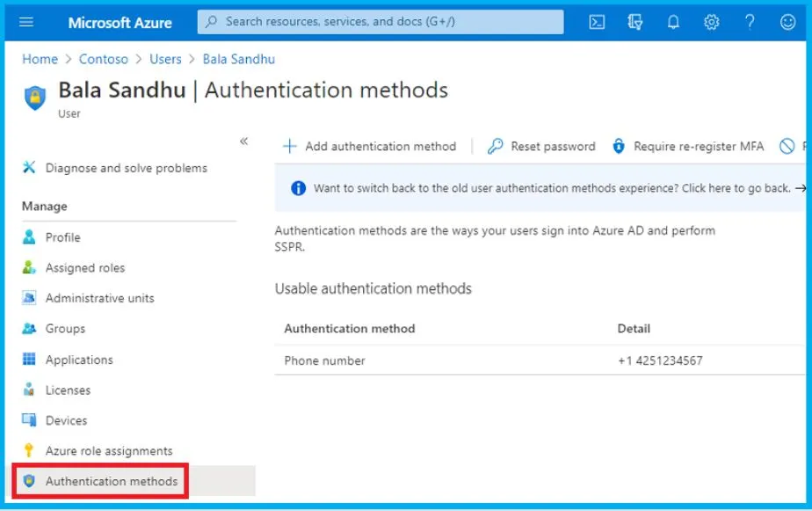Click the Licenses icon

29,390
